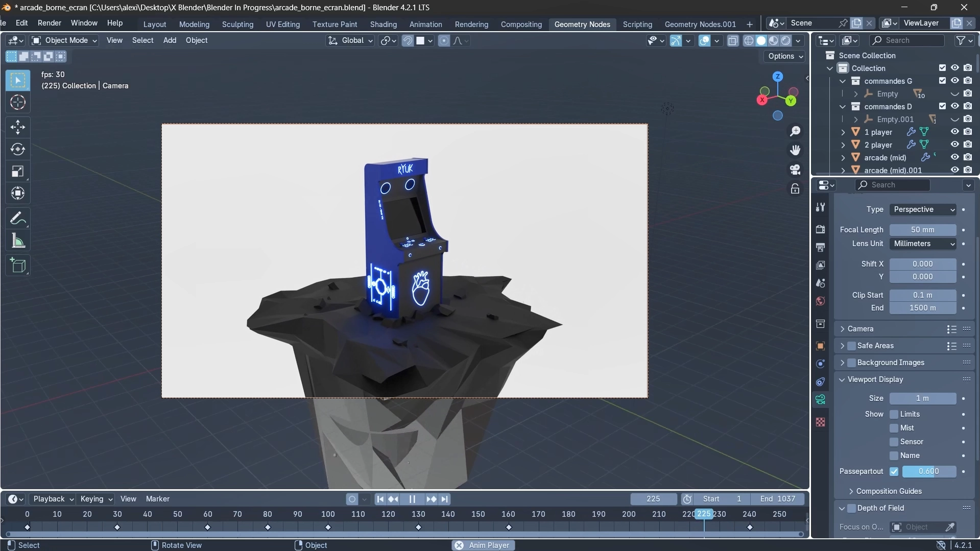Select the Annotate tool
980x551 pixels.
pyautogui.click(x=18, y=218)
